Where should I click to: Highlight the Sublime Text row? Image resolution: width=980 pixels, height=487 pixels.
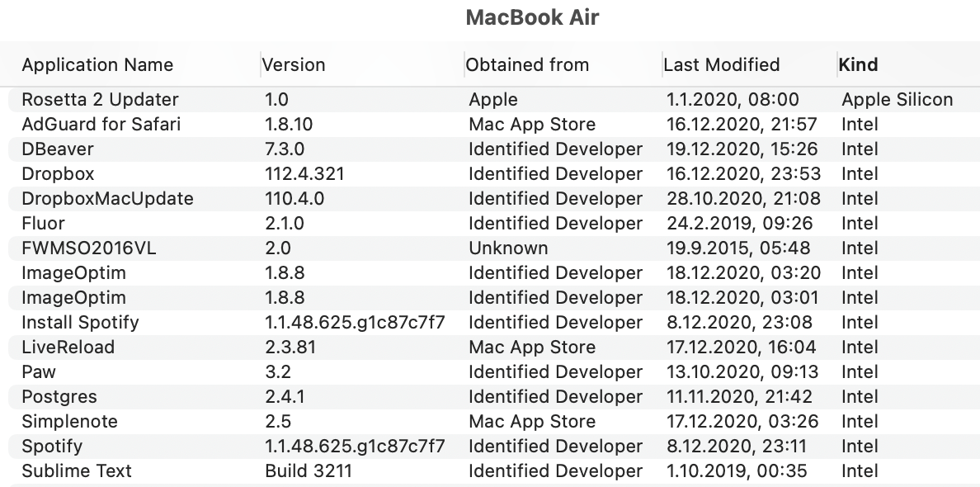click(x=77, y=471)
